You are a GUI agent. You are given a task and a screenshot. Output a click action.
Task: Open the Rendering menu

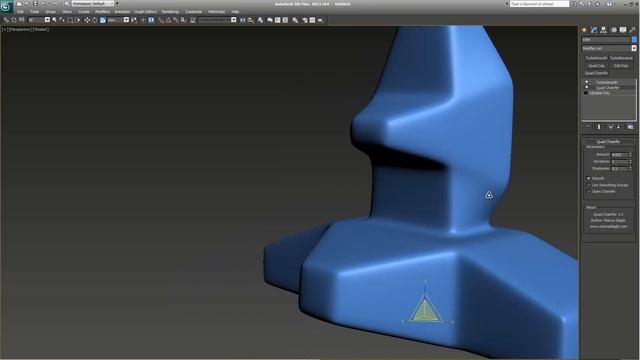[170, 12]
